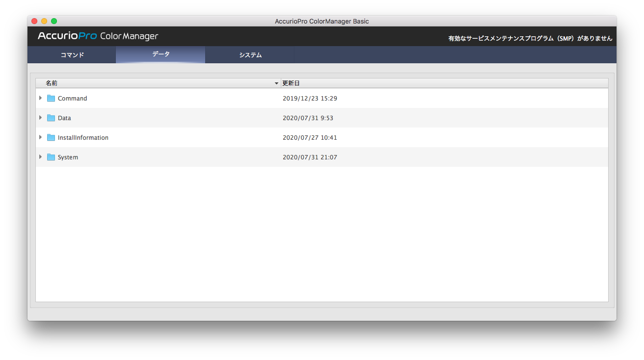644x360 pixels.
Task: Select the Command folder name
Action: 72,98
